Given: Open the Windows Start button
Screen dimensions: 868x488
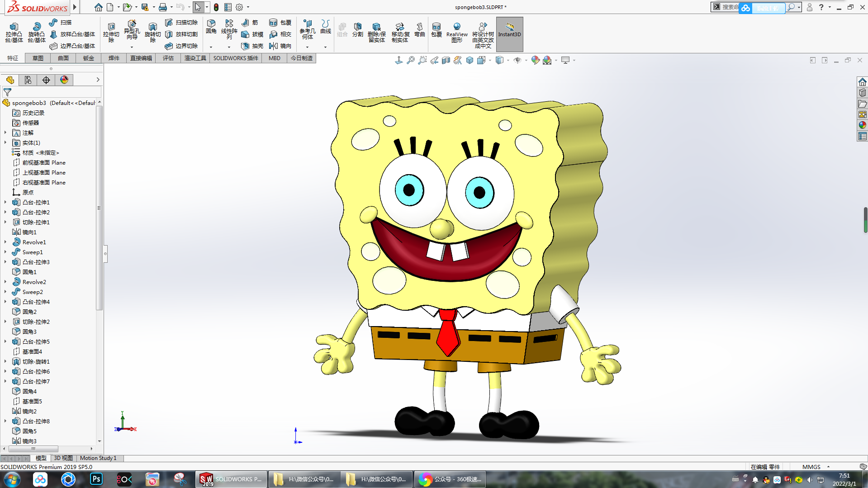Looking at the screenshot, I should click(12, 479).
